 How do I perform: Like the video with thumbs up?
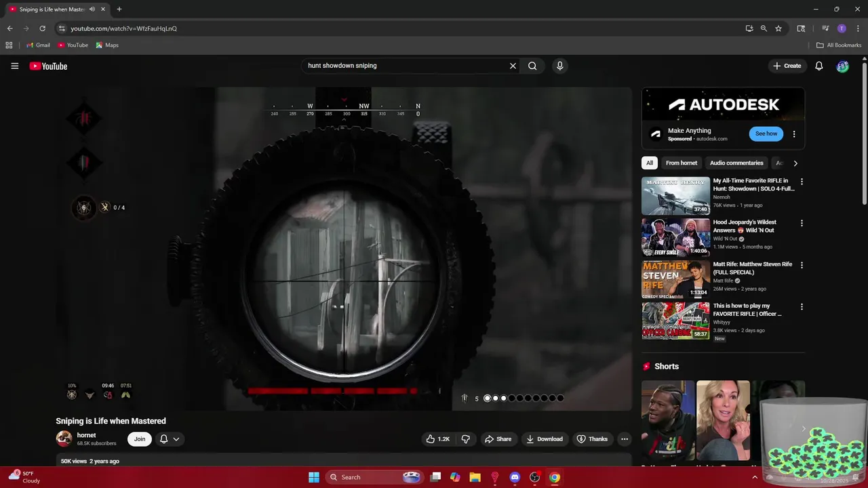click(x=437, y=439)
